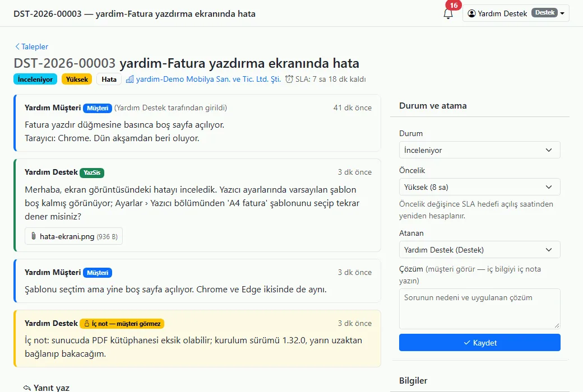Click the internal note about PDF kütüphanesi
This screenshot has width=583, height=392.
193,347
